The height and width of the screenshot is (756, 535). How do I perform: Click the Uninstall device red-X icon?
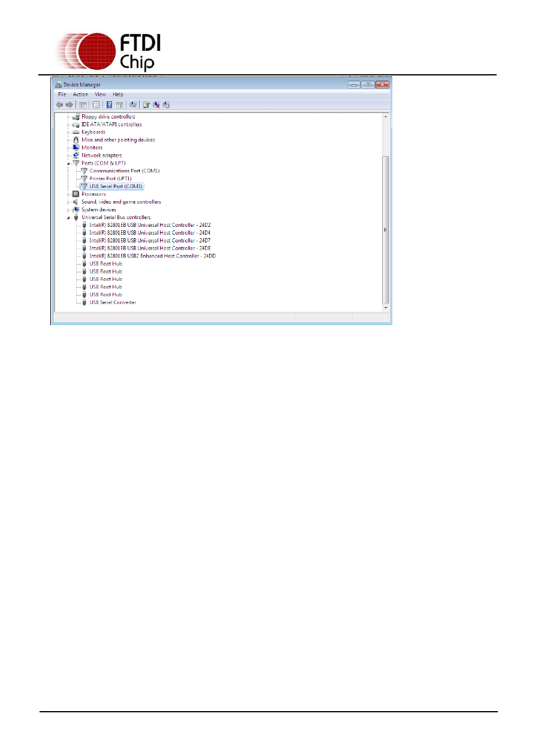[156, 105]
